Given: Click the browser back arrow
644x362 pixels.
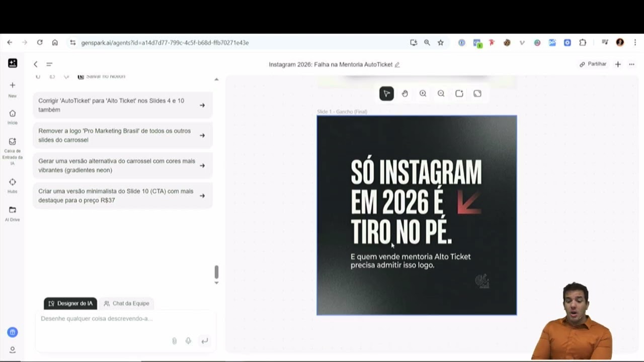Looking at the screenshot, I should click(10, 43).
